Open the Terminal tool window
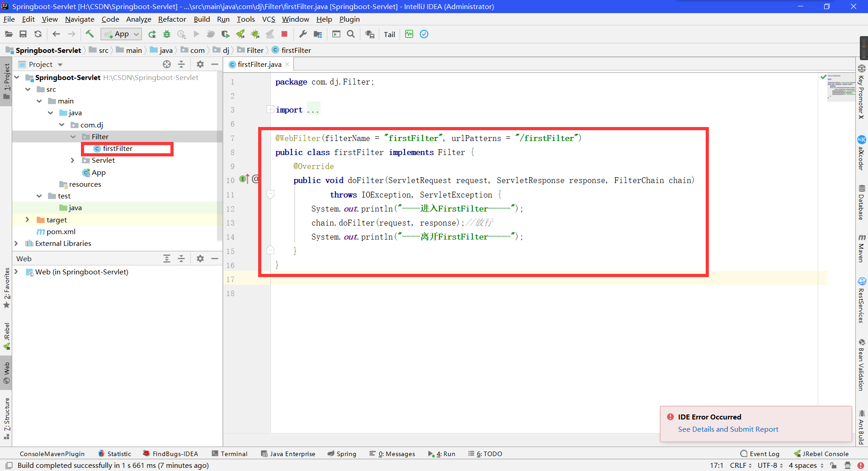Viewport: 868px width, 471px height. (x=229, y=454)
